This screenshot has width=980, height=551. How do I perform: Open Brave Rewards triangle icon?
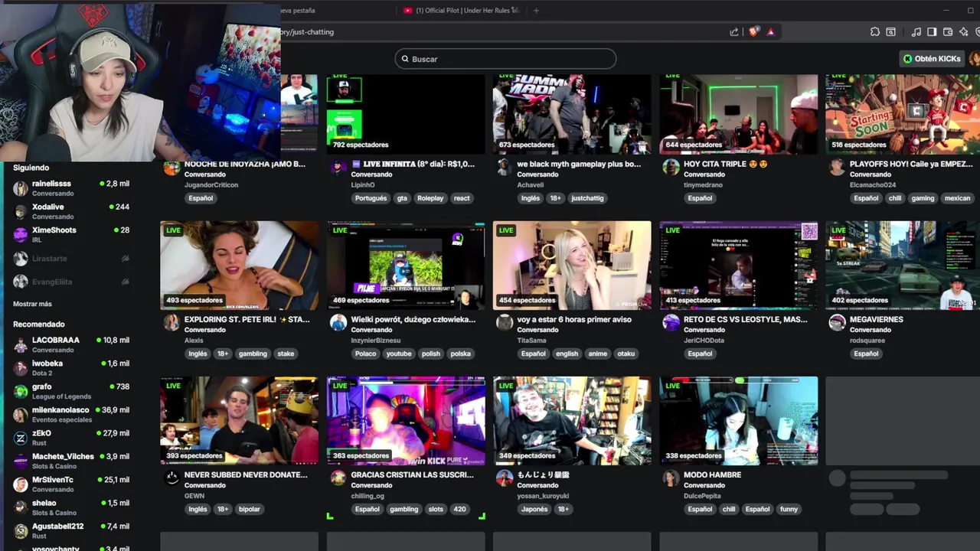pyautogui.click(x=771, y=32)
